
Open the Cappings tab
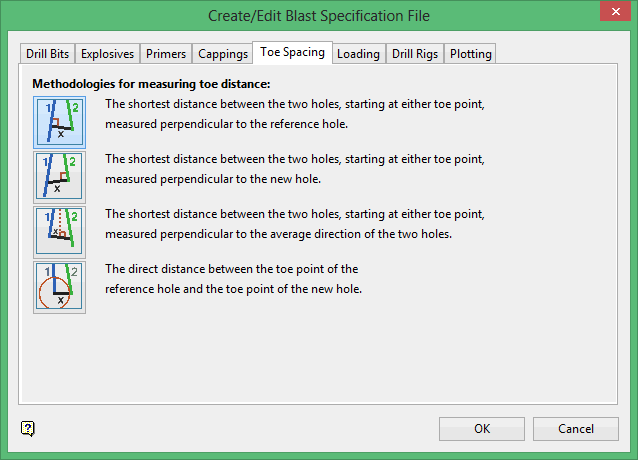point(223,54)
